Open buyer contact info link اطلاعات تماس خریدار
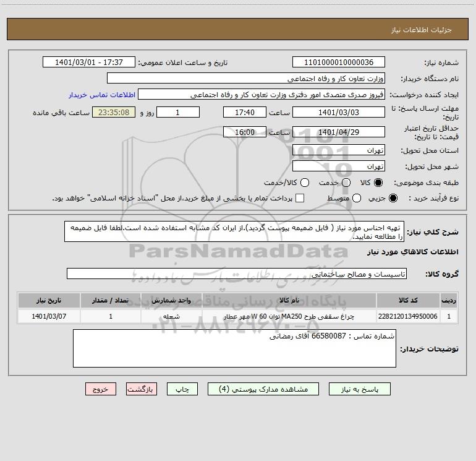 (102, 95)
